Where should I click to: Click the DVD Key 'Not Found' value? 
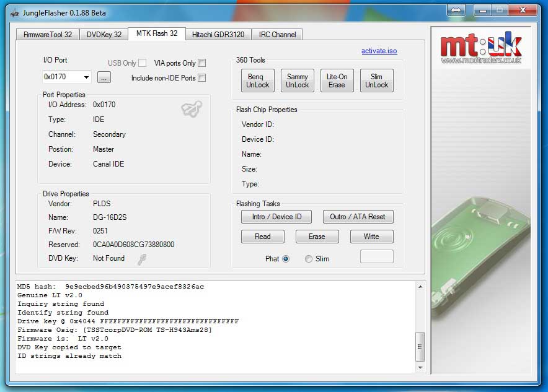point(108,258)
